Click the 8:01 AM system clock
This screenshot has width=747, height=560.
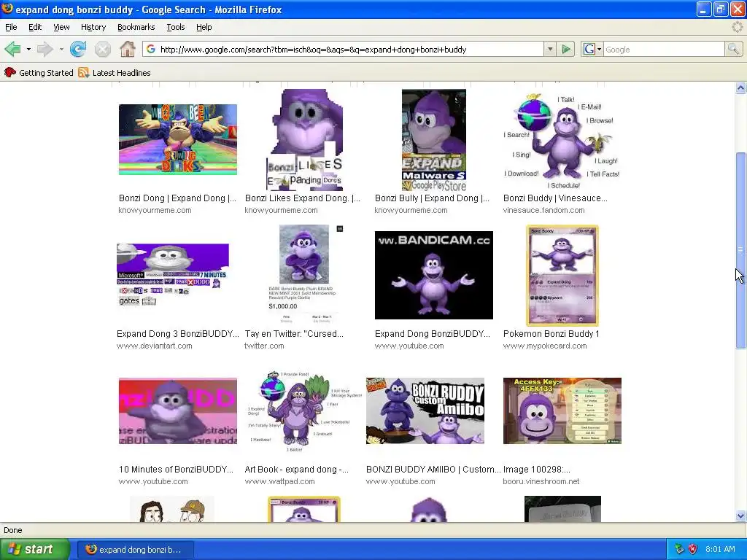click(x=720, y=549)
